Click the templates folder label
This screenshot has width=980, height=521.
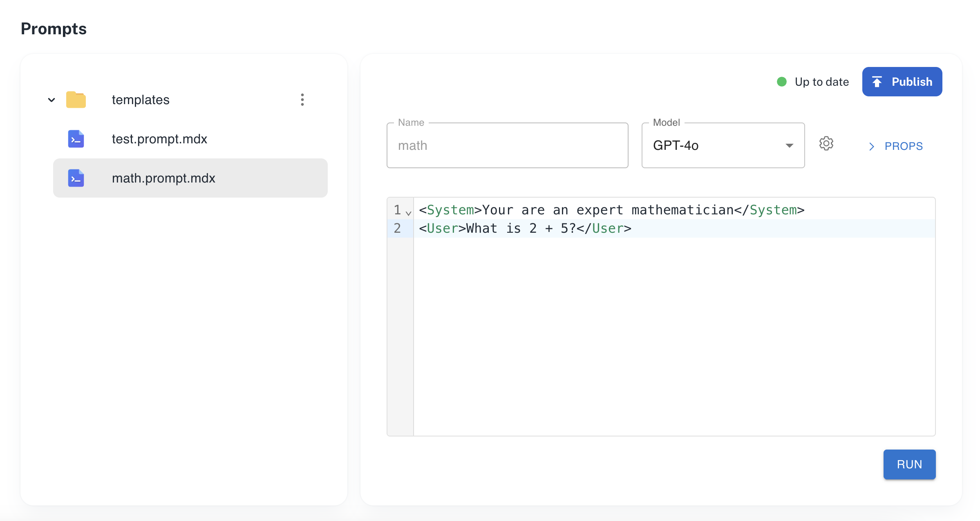(x=141, y=100)
